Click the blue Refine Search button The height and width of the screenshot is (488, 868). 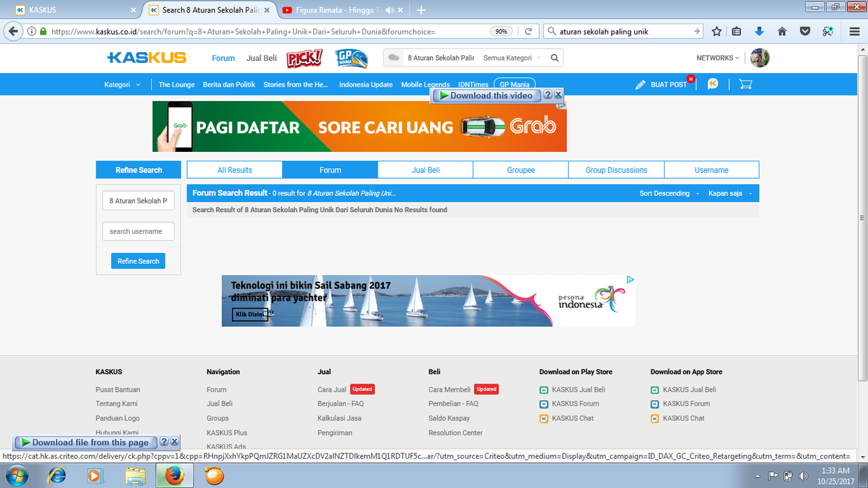tap(138, 261)
